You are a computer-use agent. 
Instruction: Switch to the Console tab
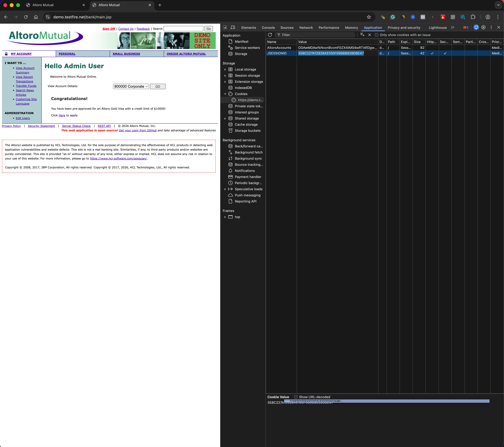point(268,28)
